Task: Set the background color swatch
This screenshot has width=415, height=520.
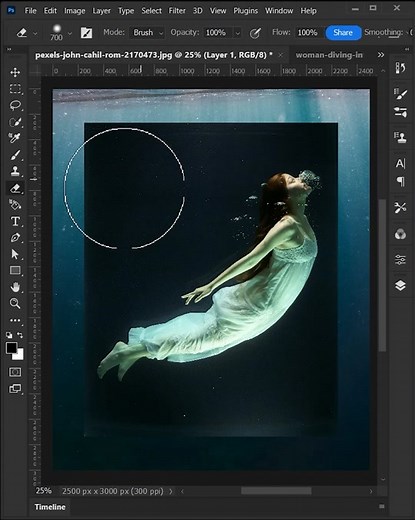Action: [x=19, y=355]
